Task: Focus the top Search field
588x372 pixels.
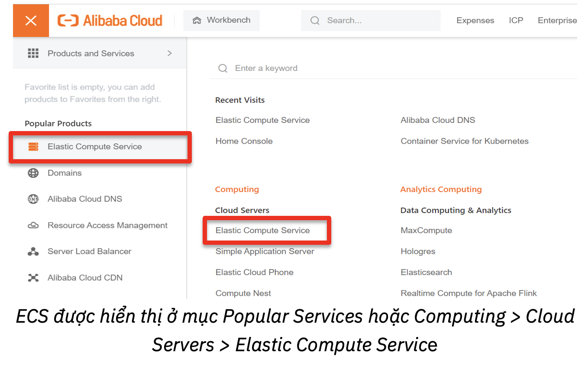Action: pyautogui.click(x=377, y=20)
